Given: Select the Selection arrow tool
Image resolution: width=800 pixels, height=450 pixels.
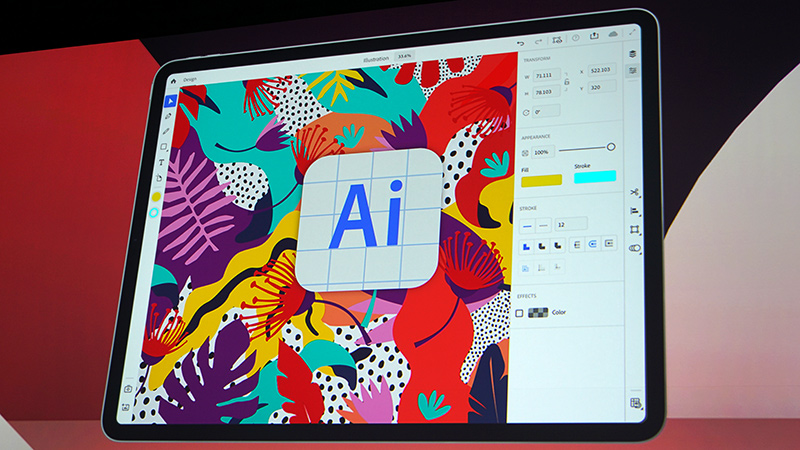Looking at the screenshot, I should click(x=170, y=101).
